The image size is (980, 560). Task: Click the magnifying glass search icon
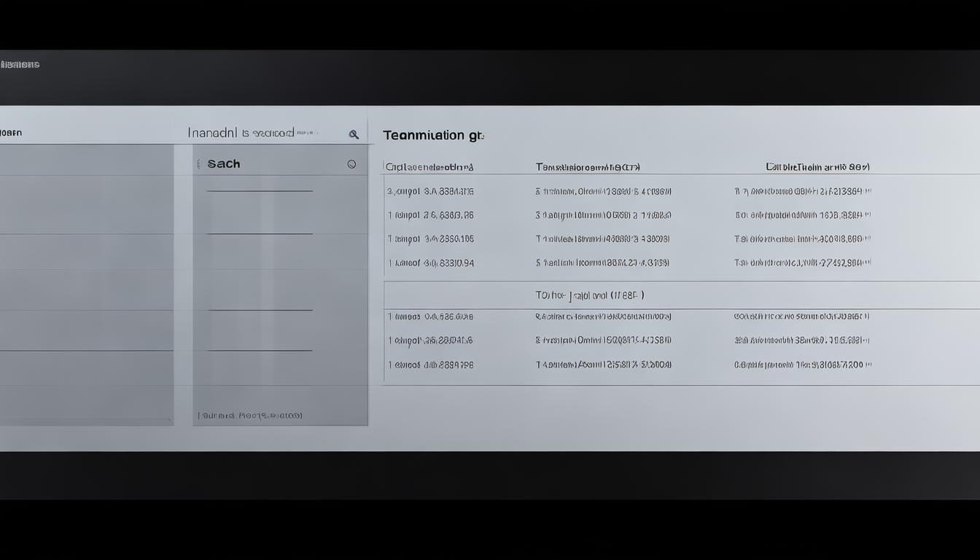tap(354, 134)
